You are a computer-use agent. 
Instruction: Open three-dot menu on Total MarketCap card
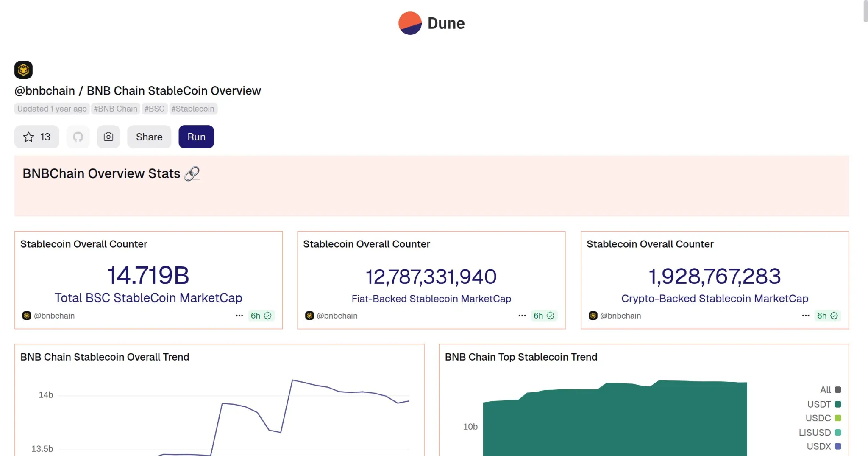click(239, 316)
